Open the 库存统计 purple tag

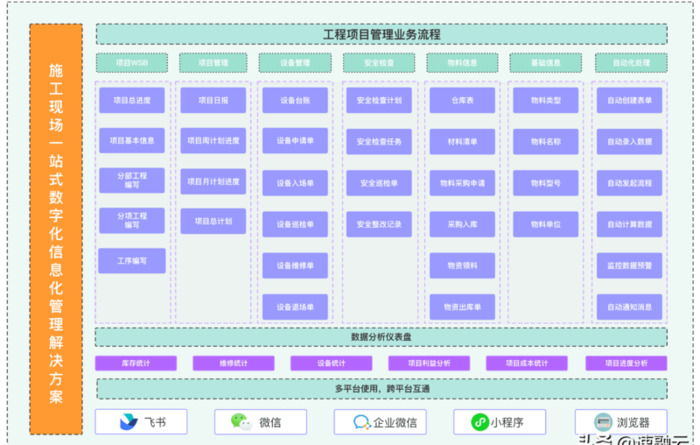[136, 363]
